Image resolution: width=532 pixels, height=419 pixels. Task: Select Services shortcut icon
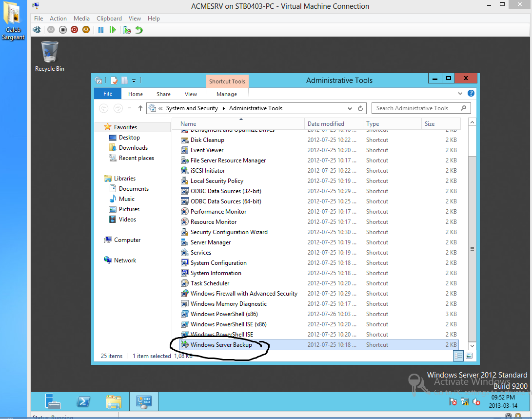click(184, 253)
